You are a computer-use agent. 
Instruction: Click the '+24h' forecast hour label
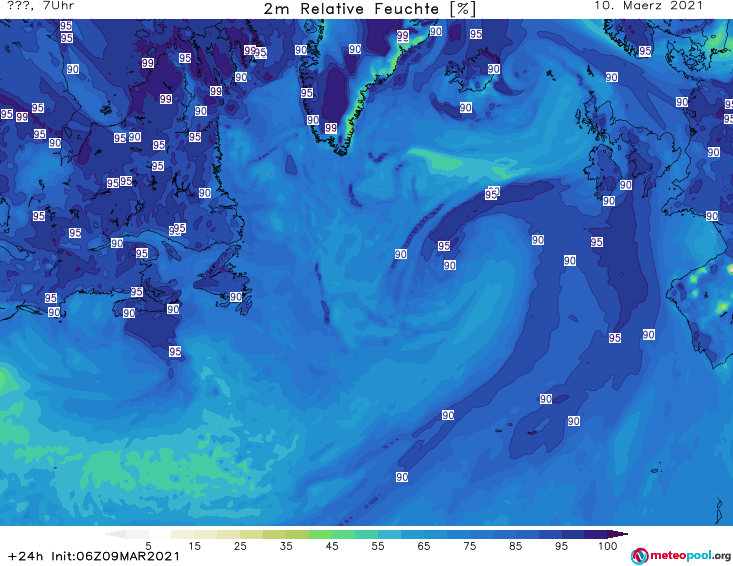[x=26, y=556]
